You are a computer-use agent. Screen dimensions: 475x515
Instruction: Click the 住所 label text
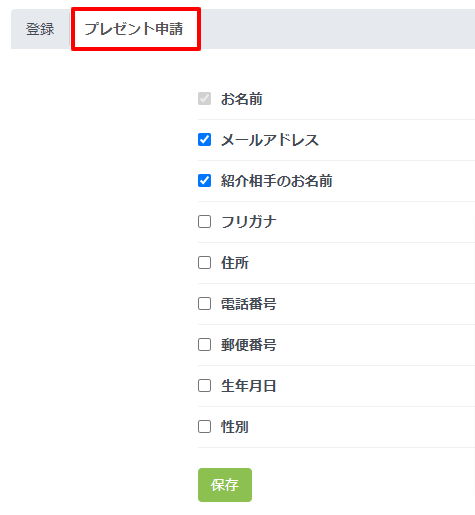(235, 263)
